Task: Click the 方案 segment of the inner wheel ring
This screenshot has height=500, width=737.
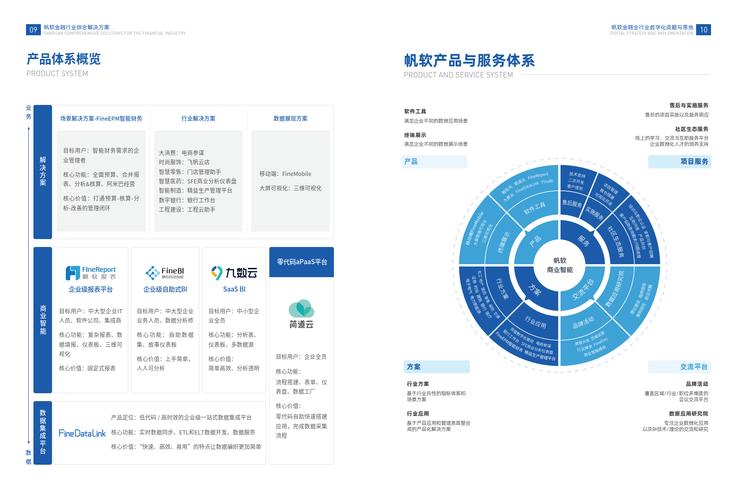Action: pyautogui.click(x=535, y=289)
